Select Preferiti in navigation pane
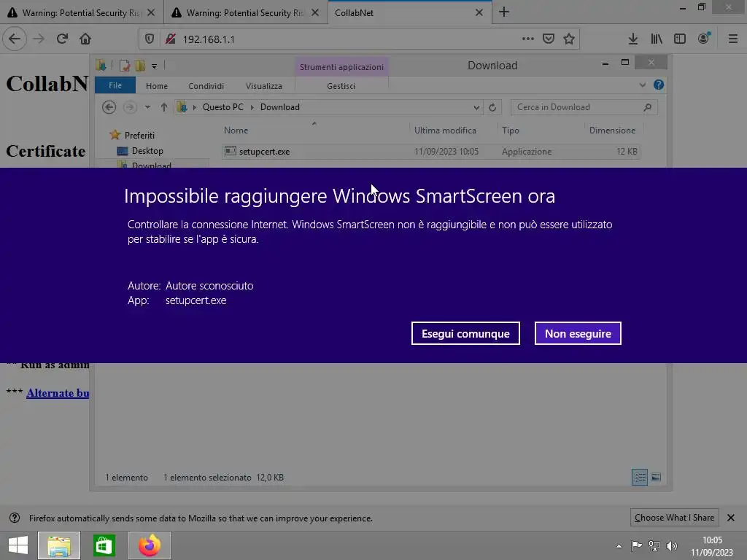 (x=139, y=135)
